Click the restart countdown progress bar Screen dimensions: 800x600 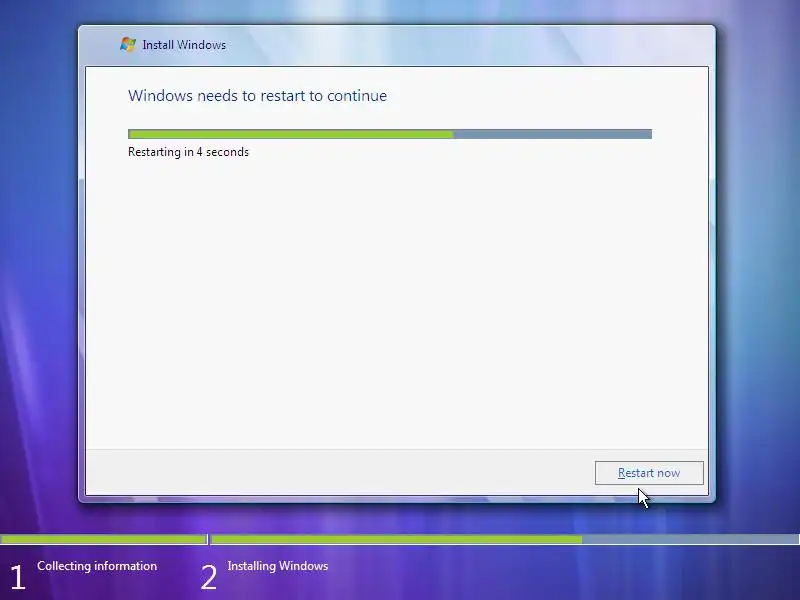click(x=390, y=134)
